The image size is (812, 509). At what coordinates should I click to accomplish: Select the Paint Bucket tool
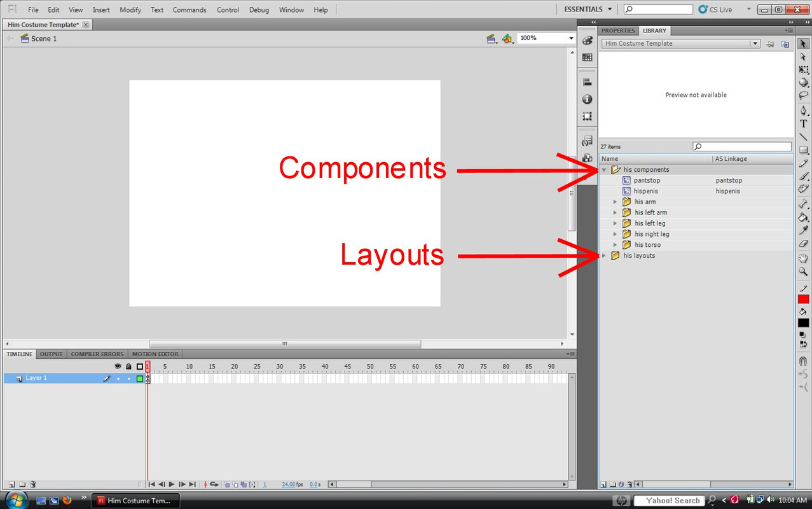(803, 218)
